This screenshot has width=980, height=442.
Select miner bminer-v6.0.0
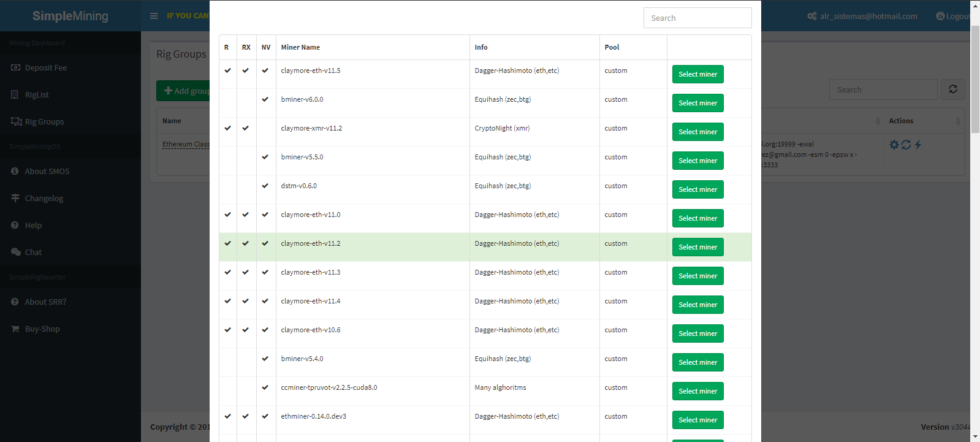click(x=697, y=103)
